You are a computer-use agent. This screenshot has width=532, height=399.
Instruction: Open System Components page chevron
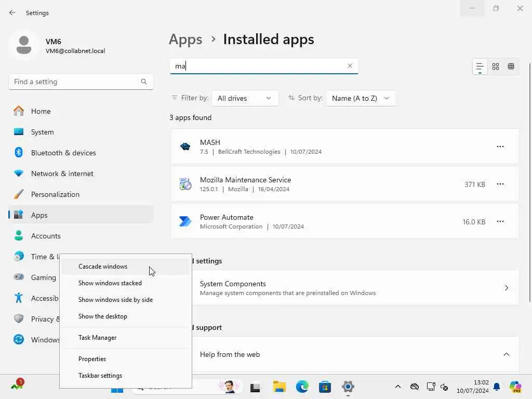tap(506, 288)
